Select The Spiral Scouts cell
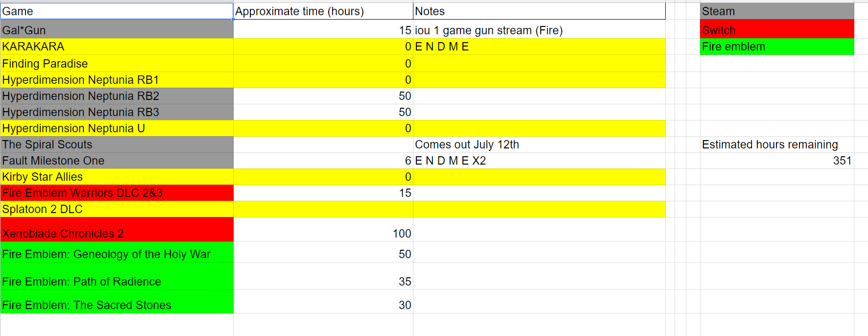The image size is (868, 336). [117, 144]
